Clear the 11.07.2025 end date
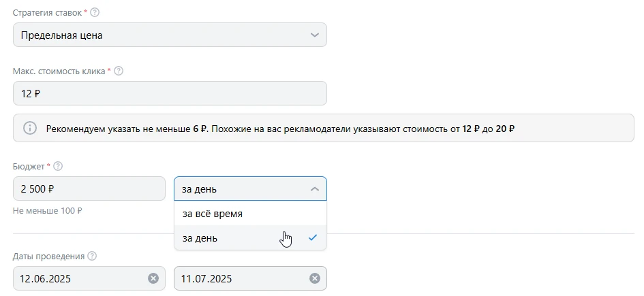Screen dimensions: 644x296 (315, 278)
